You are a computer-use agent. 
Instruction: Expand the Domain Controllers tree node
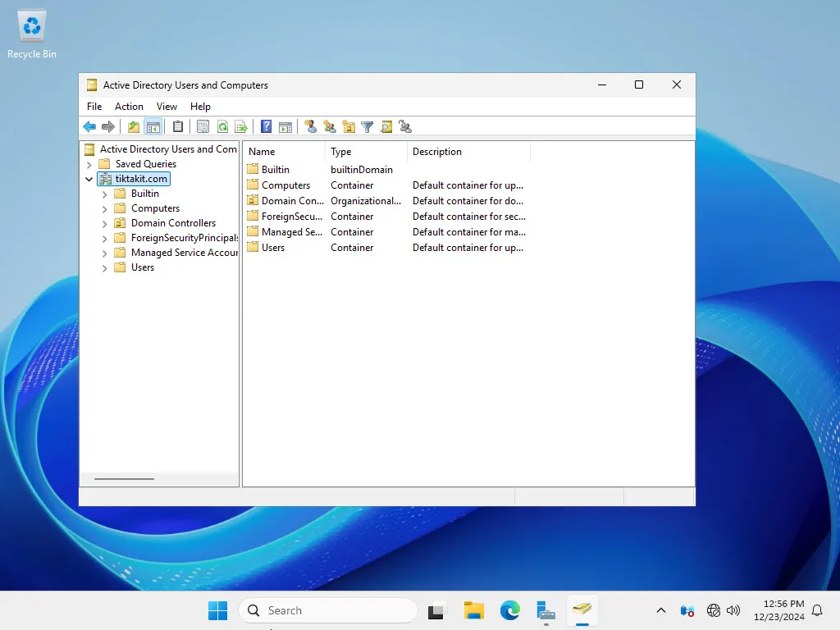click(x=103, y=223)
